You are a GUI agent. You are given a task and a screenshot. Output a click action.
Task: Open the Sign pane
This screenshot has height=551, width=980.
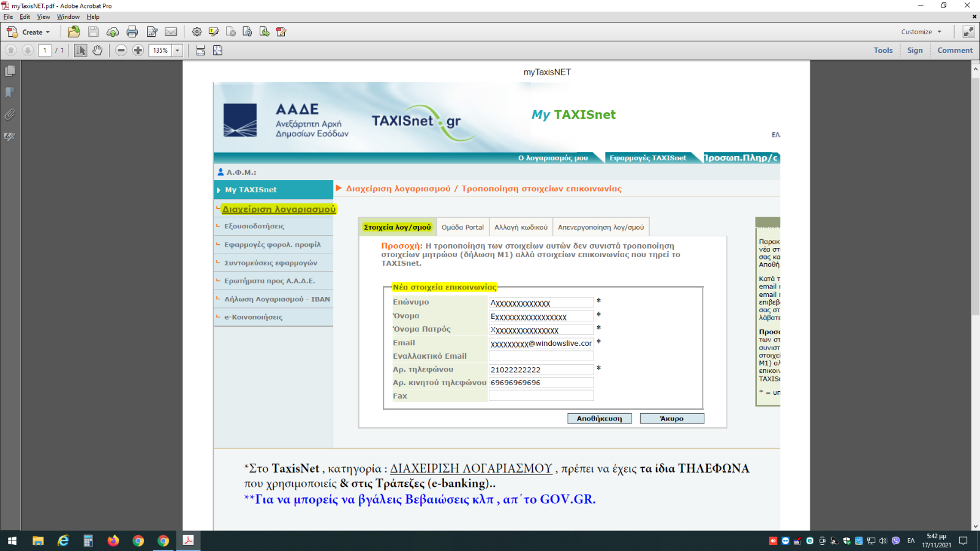pyautogui.click(x=915, y=50)
